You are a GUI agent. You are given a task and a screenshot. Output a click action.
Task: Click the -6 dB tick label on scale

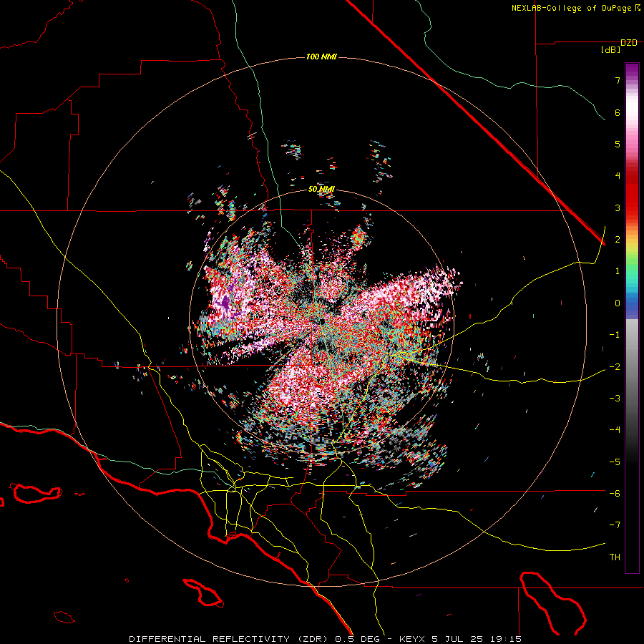click(615, 493)
